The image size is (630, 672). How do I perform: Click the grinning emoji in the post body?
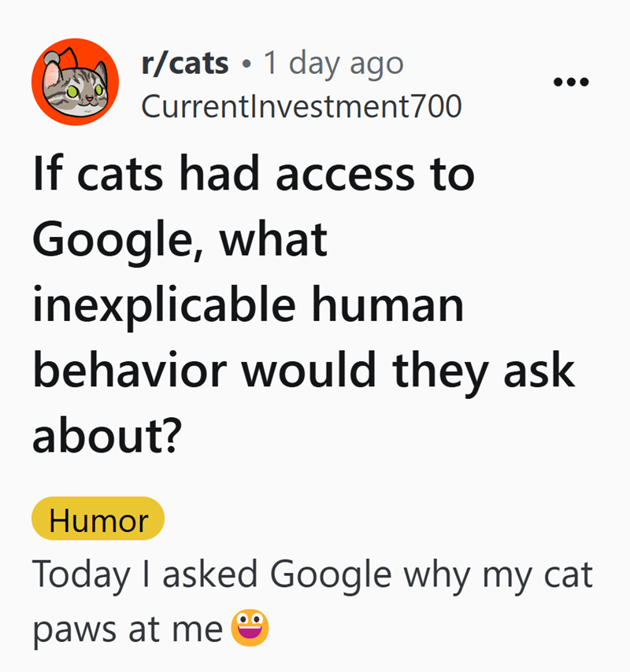point(250,630)
